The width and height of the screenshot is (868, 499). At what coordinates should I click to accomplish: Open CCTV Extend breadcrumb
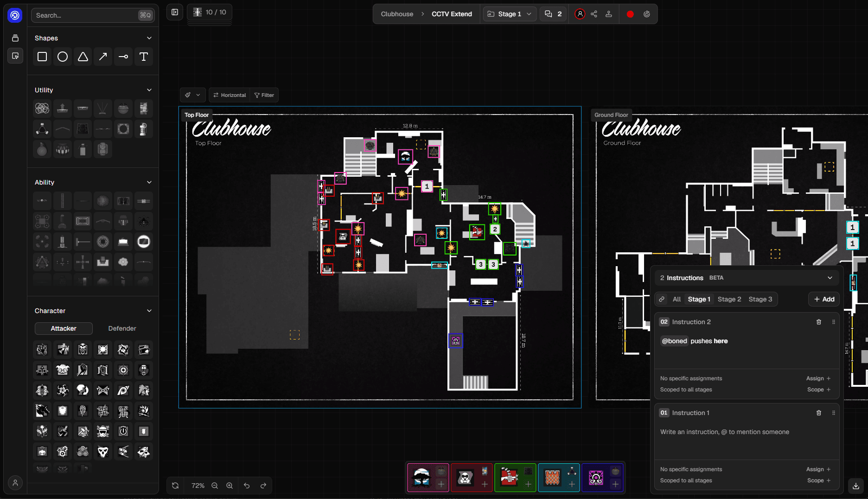(x=452, y=14)
